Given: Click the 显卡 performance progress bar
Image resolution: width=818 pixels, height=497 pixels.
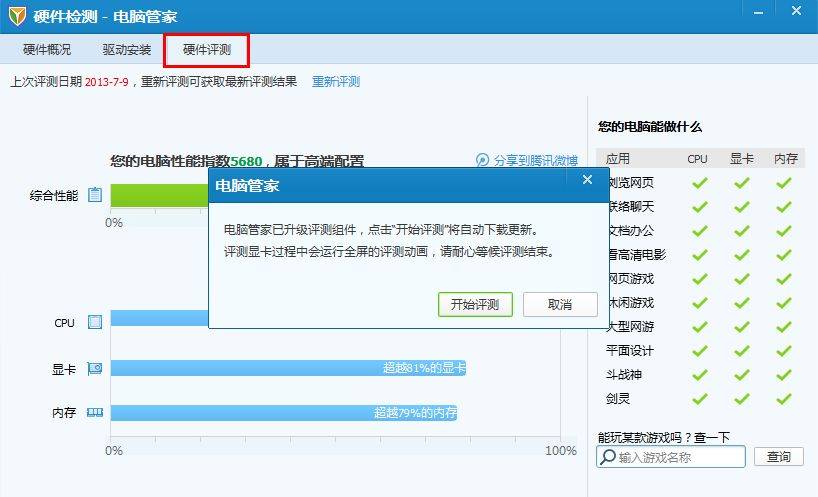Looking at the screenshot, I should 288,368.
